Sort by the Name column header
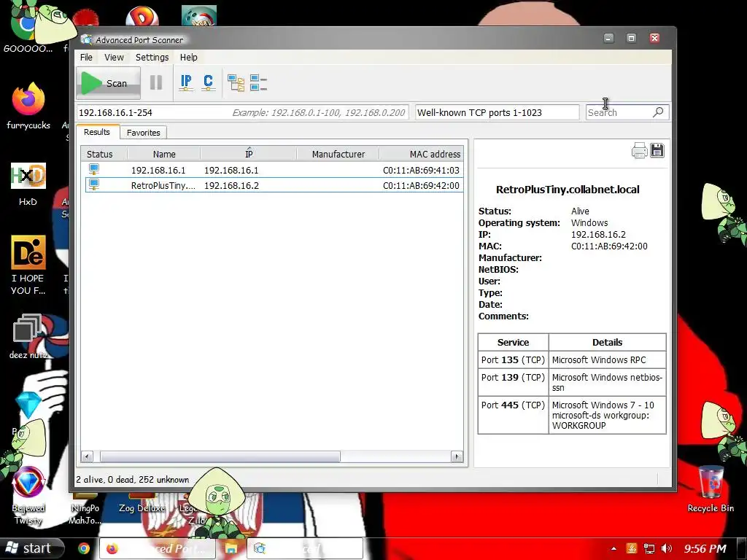This screenshot has height=560, width=747. point(164,154)
